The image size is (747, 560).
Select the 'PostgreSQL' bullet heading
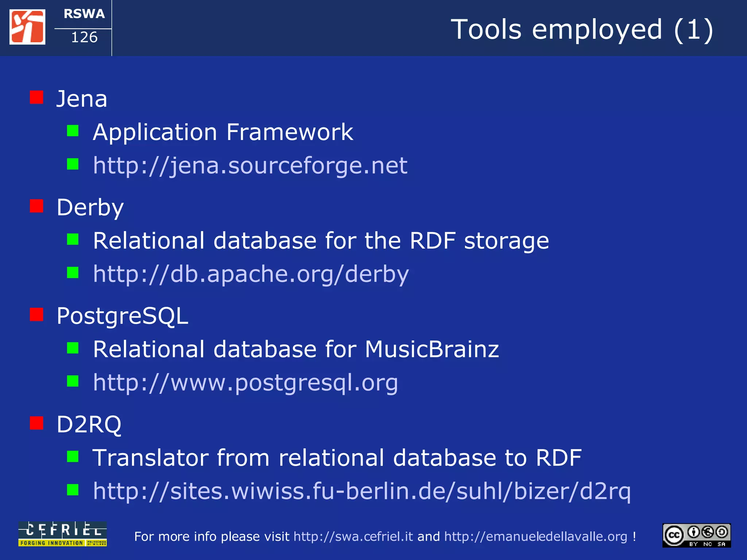click(123, 316)
